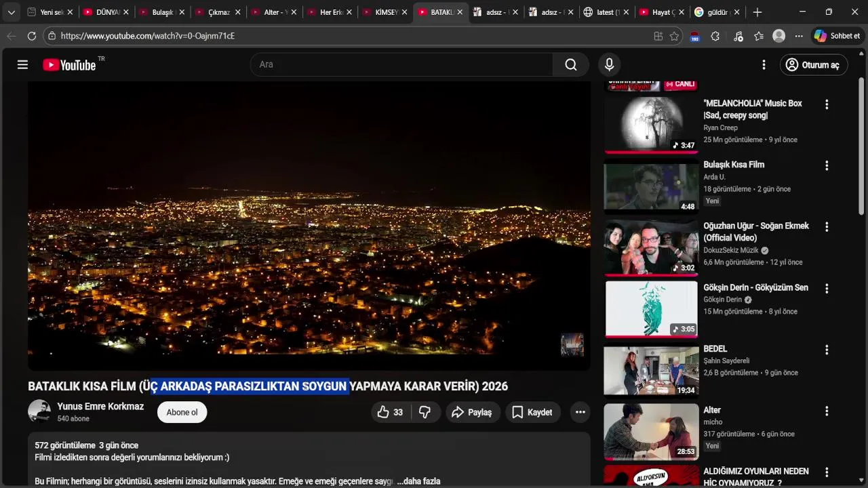This screenshot has height=488, width=868.
Task: Open options for BEDEL video
Action: point(827,350)
